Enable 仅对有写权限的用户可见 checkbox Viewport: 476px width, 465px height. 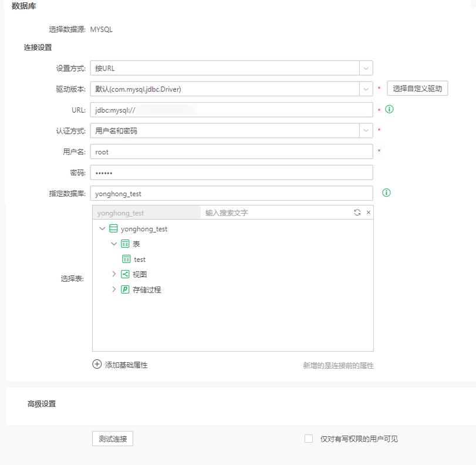point(309,439)
